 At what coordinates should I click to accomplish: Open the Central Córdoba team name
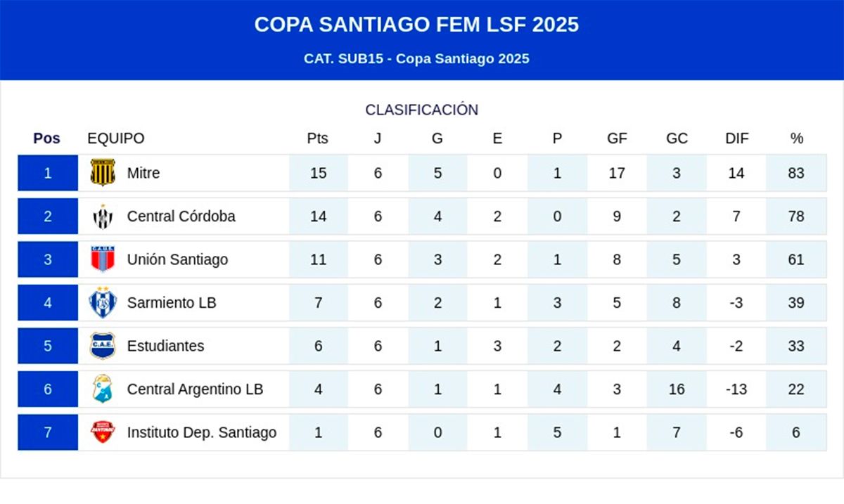181,217
